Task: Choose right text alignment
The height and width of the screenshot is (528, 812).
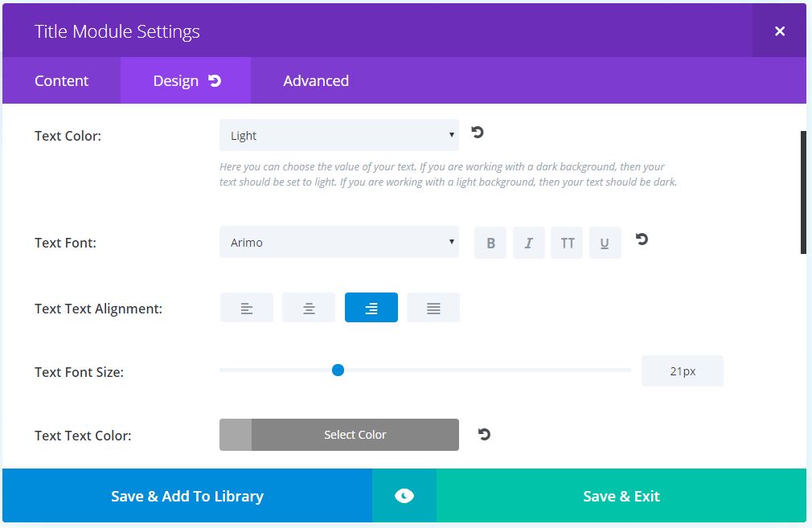Action: [x=371, y=308]
